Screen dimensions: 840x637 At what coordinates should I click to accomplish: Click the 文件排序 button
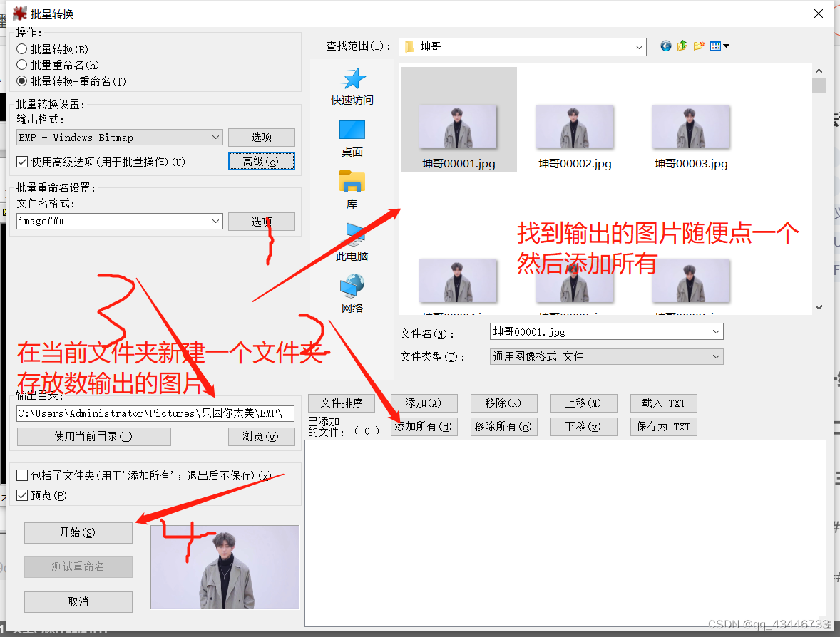[342, 403]
